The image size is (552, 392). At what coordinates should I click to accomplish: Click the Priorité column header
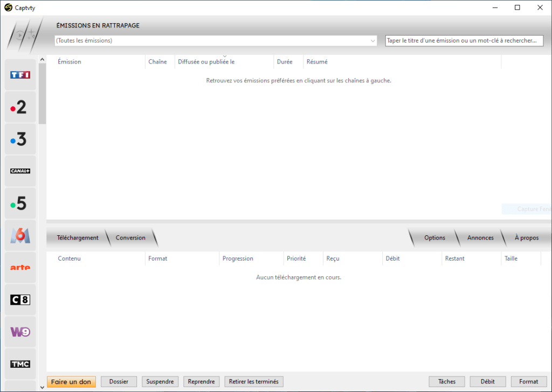pyautogui.click(x=303, y=258)
